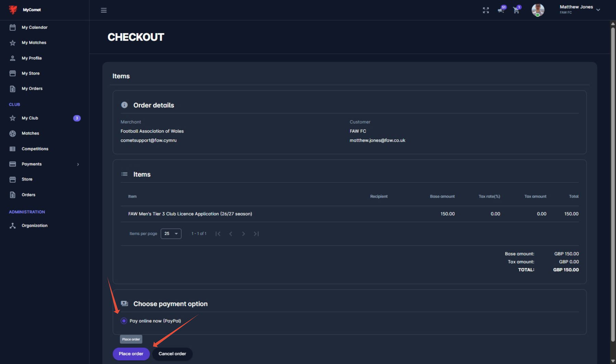This screenshot has height=364, width=616.
Task: Click the club Store storefront icon
Action: [x=13, y=179]
